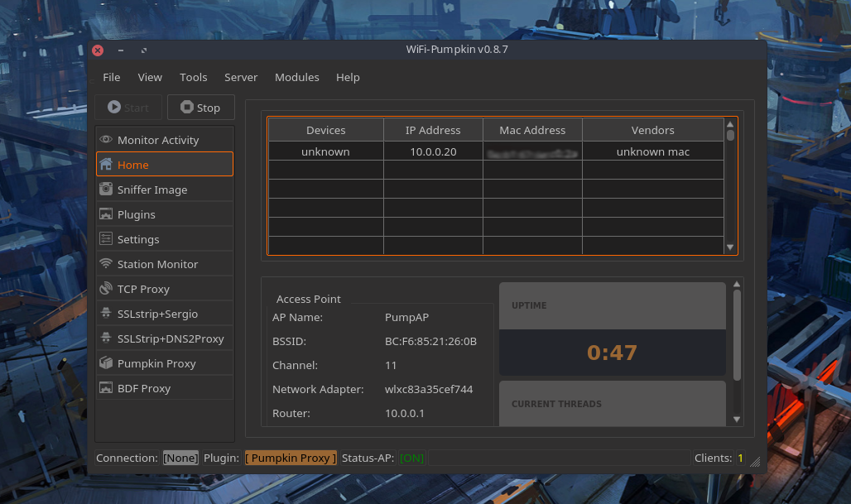This screenshot has width=851, height=504.
Task: Click the stop icon on Stop button
Action: click(x=187, y=107)
